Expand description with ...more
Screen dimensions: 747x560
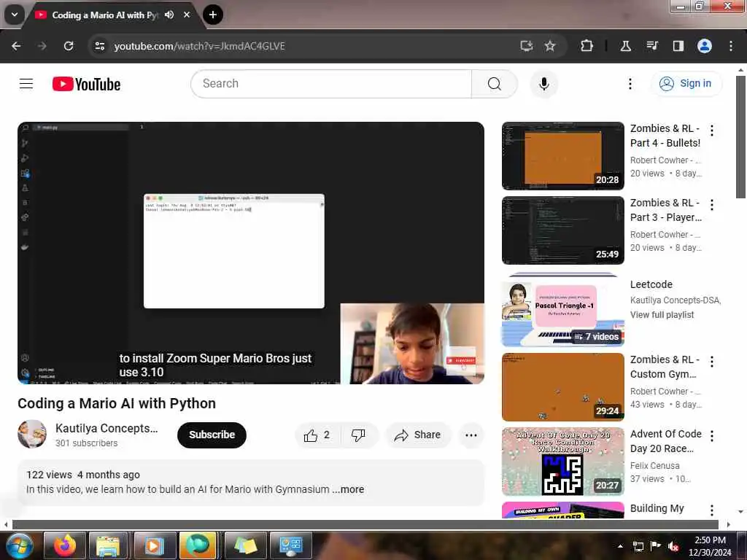pyautogui.click(x=348, y=489)
